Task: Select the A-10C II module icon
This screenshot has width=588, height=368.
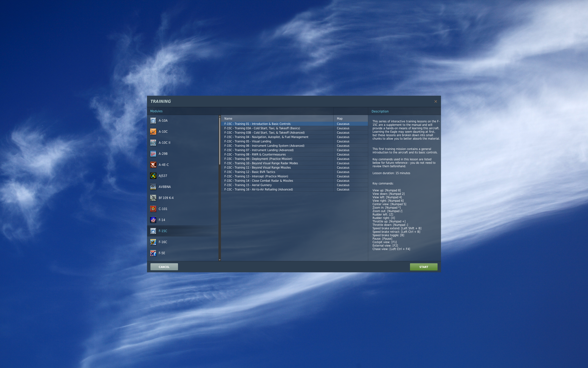Action: click(153, 143)
